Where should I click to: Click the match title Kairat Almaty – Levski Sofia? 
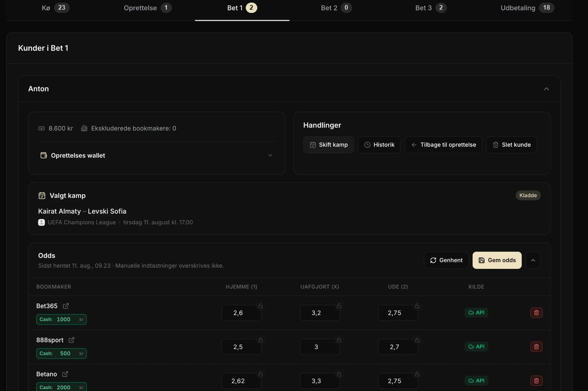pyautogui.click(x=82, y=211)
